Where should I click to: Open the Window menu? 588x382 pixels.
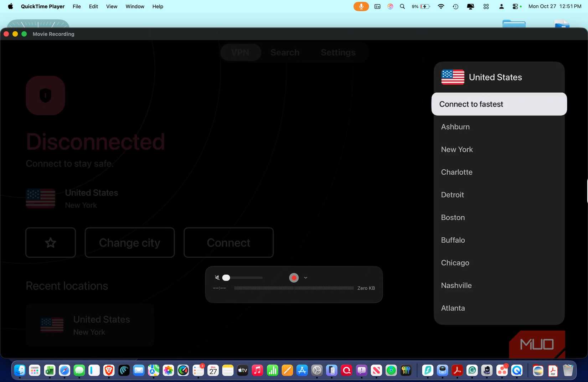click(x=134, y=6)
